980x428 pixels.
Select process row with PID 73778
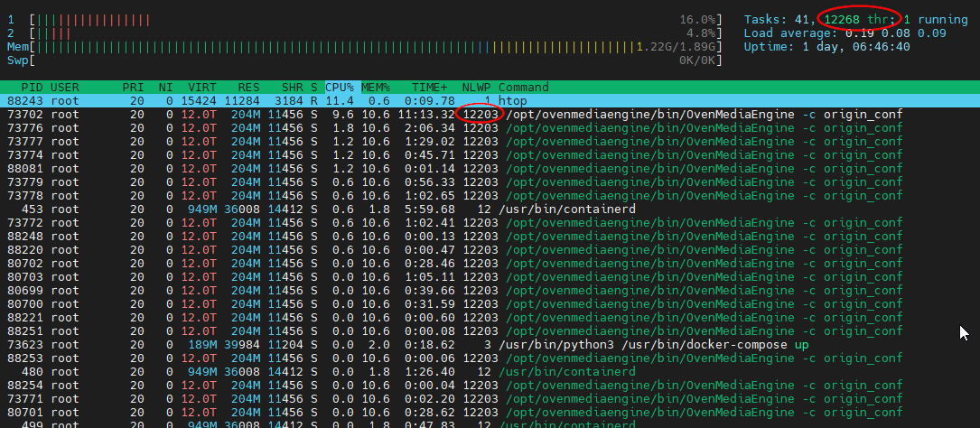(490, 196)
